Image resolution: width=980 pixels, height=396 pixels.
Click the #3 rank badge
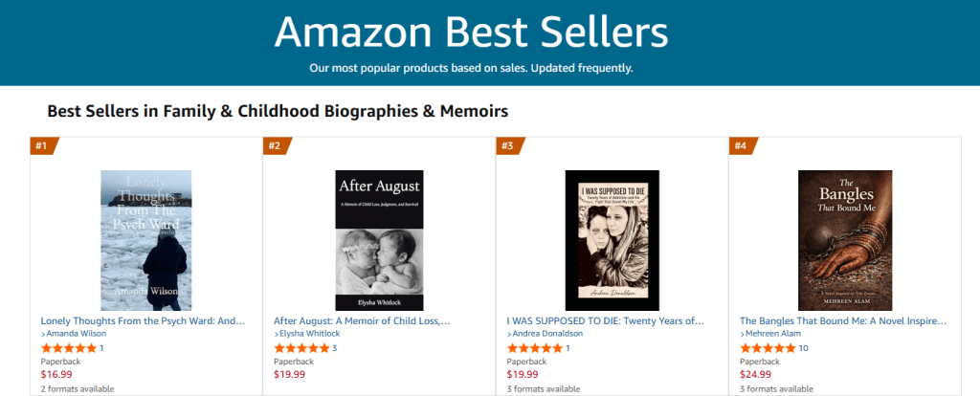508,145
